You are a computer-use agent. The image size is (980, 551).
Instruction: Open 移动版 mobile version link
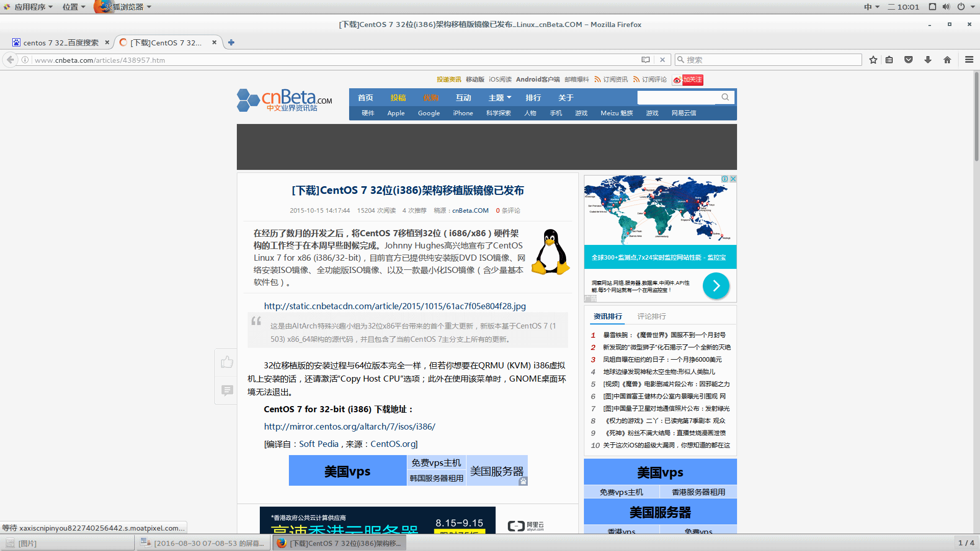475,80
